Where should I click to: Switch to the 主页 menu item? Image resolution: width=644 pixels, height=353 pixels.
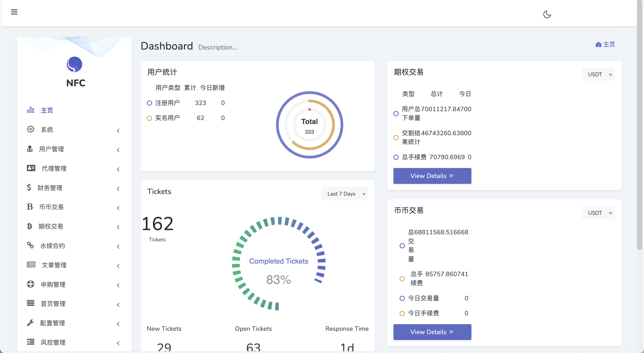coord(47,110)
